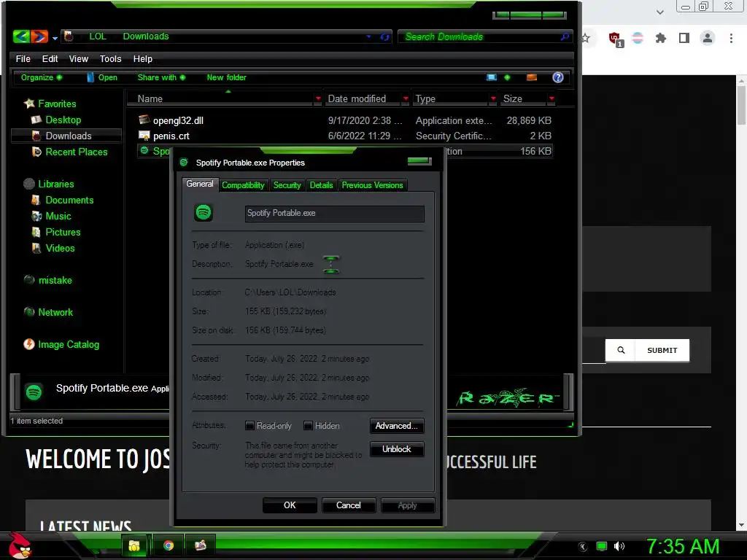Click the blue Explorer help icon
This screenshot has height=560, width=747.
[558, 77]
